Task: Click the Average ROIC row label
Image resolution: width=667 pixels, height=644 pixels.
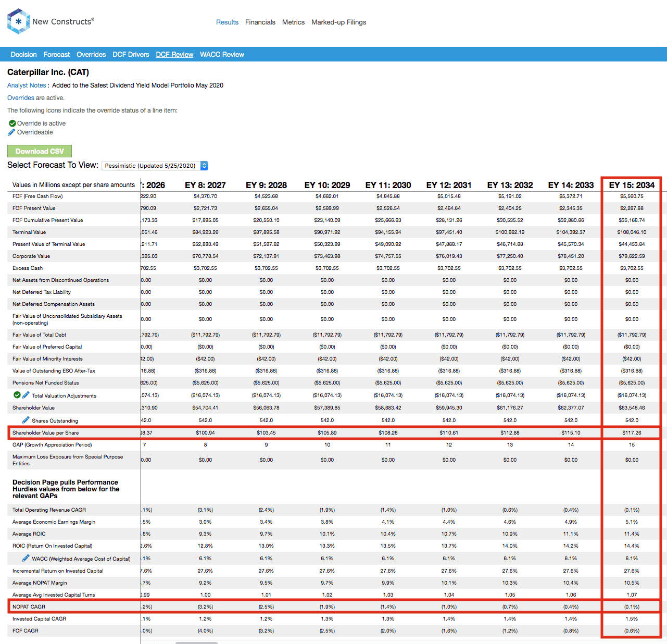Action: coord(29,534)
